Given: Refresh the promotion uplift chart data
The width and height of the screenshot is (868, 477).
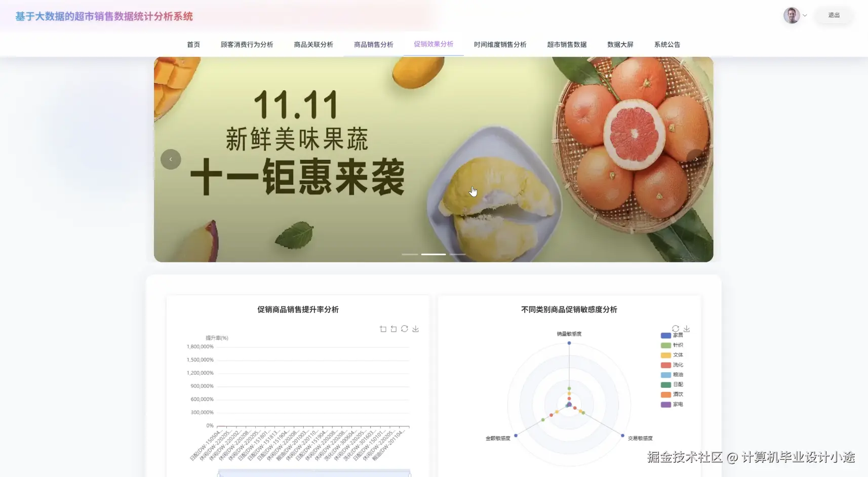Looking at the screenshot, I should [x=405, y=329].
